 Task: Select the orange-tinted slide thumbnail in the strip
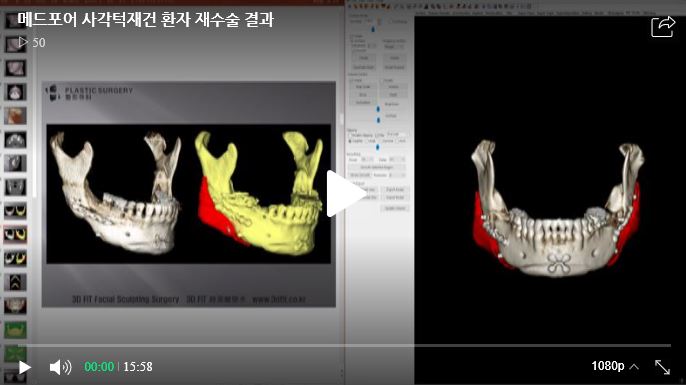(x=15, y=116)
